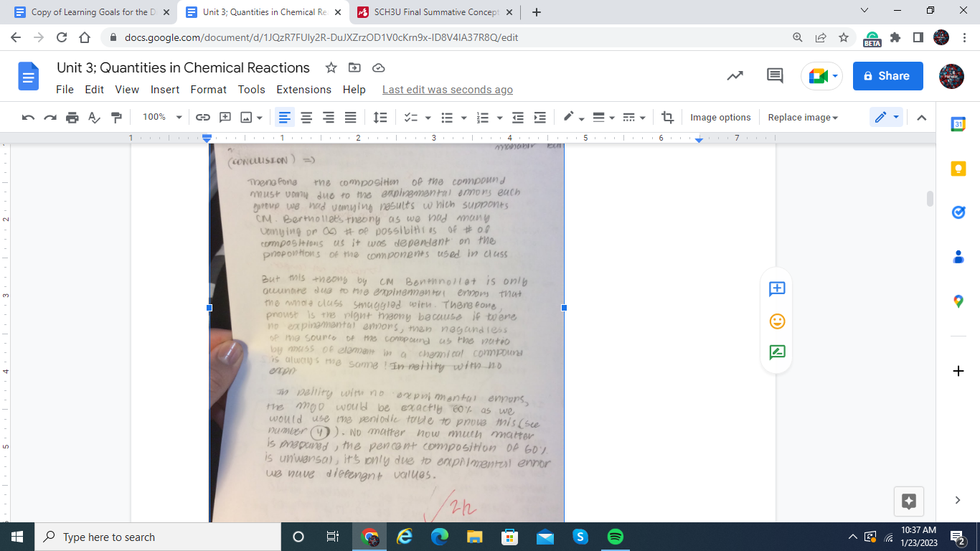The width and height of the screenshot is (980, 551).
Task: Open the Google account avatar in Docs
Action: pyautogui.click(x=951, y=76)
